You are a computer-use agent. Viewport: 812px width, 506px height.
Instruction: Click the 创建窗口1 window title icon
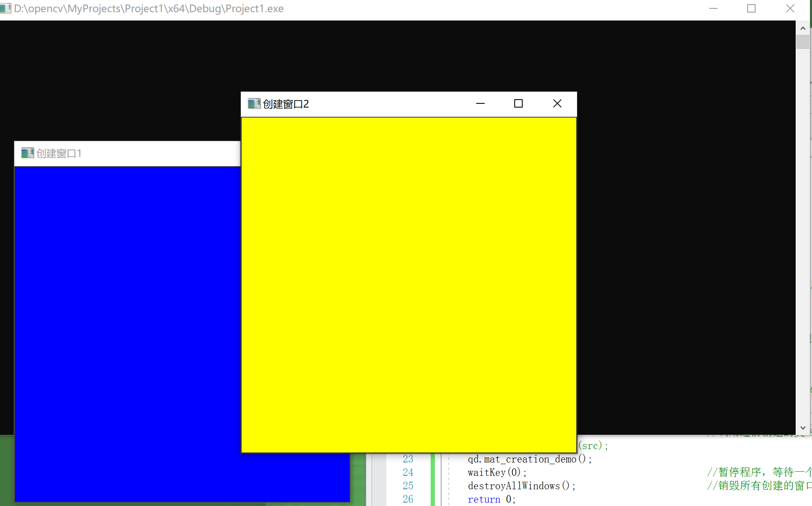28,153
